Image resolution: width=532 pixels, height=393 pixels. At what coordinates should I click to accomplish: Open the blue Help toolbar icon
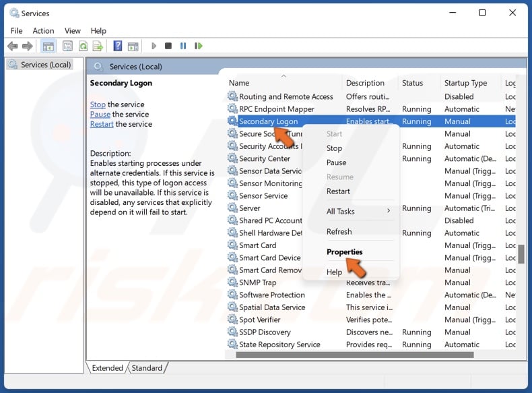pos(118,46)
